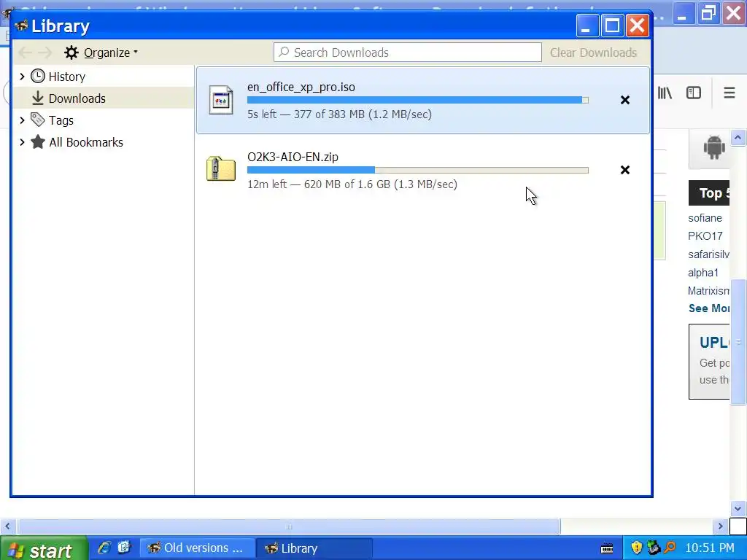This screenshot has width=747, height=560.
Task: Click the Android icon on the web page
Action: 713,147
